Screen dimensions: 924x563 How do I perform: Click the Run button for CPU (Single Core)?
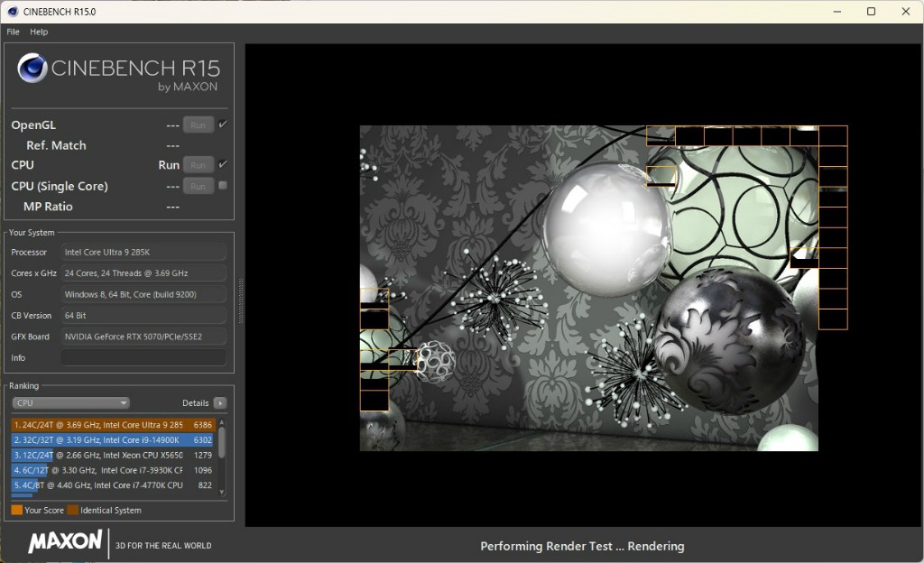point(199,186)
